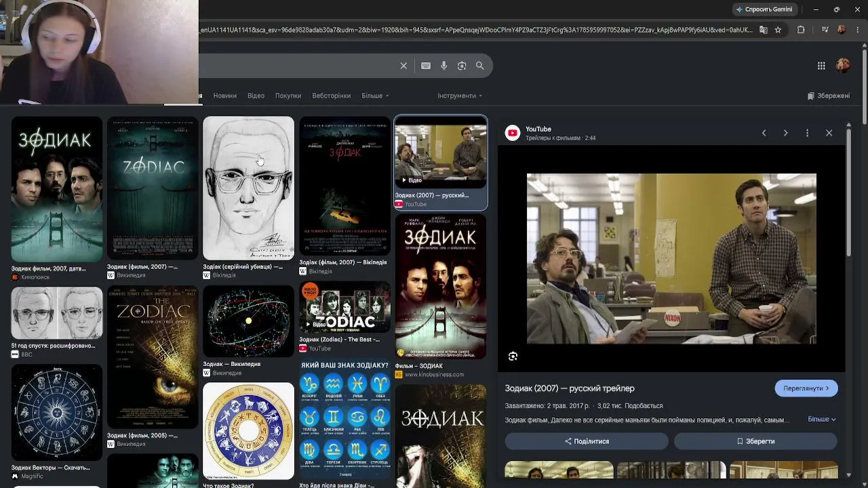The image size is (868, 488).
Task: Open the Зодиак (Zodiac) - The Best caption link
Action: (x=340, y=340)
